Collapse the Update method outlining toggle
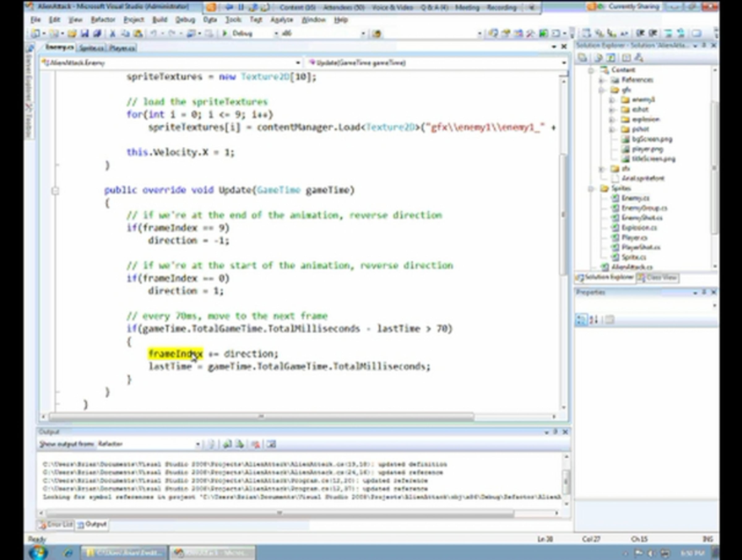The width and height of the screenshot is (742, 560). pyautogui.click(x=55, y=190)
